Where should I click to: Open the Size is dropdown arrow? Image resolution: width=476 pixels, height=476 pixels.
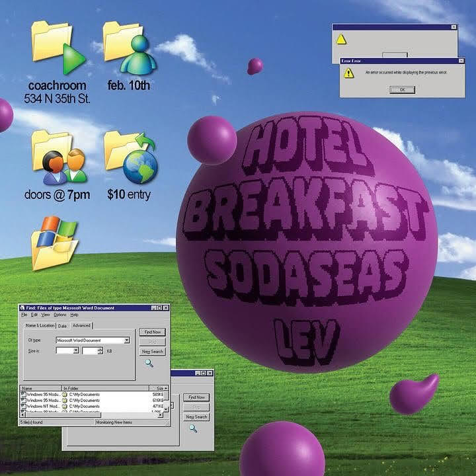(x=76, y=351)
